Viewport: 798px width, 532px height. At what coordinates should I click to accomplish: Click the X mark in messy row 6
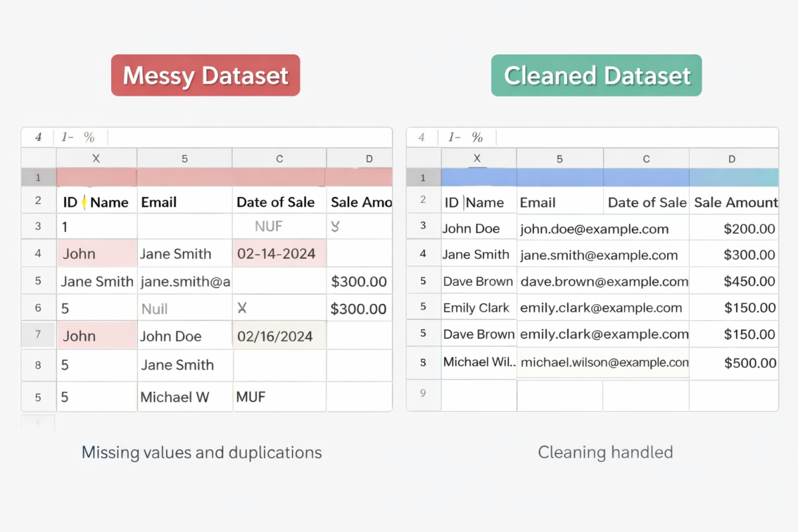coord(242,308)
